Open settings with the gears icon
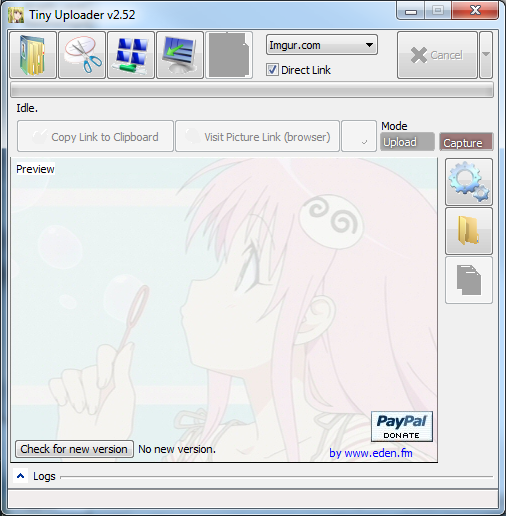This screenshot has width=506, height=516. click(469, 182)
